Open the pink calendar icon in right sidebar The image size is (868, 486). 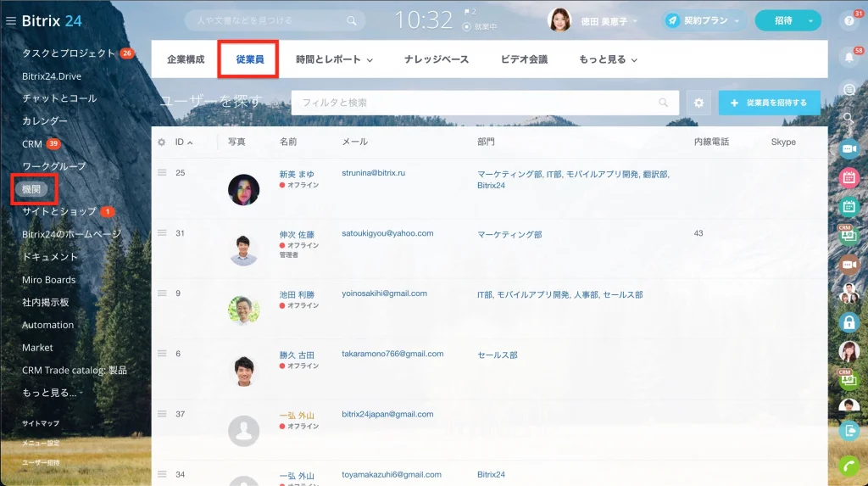click(849, 177)
